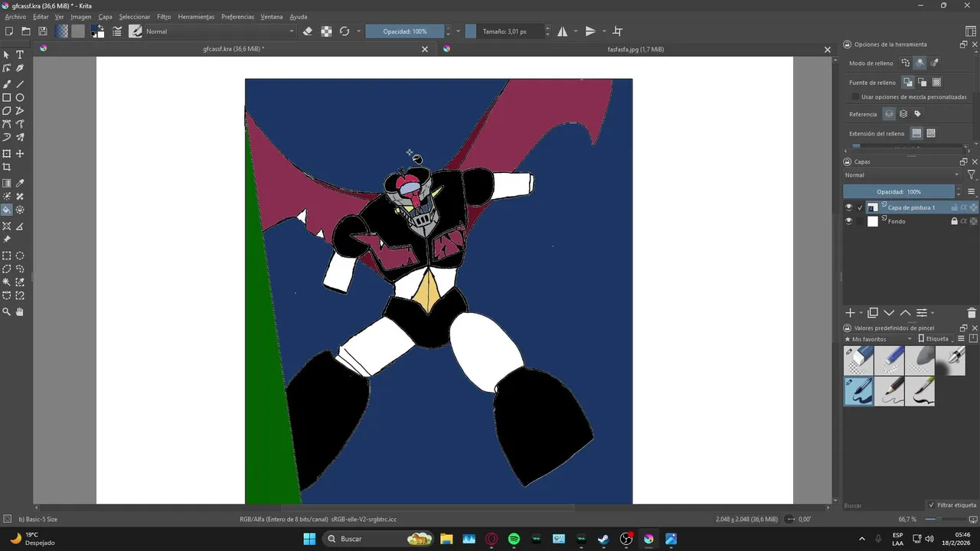Screen dimensions: 980x551
Task: Open the Etiqueta tag menu
Action: tap(936, 338)
